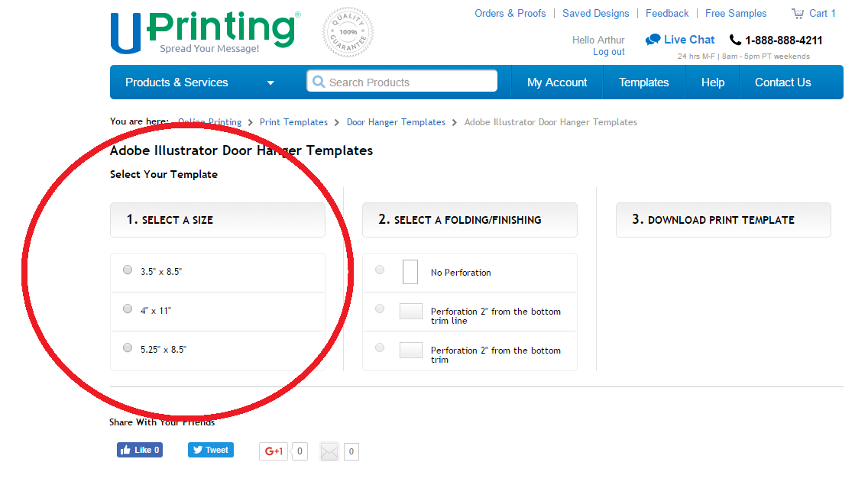Open the Help menu item

click(712, 82)
